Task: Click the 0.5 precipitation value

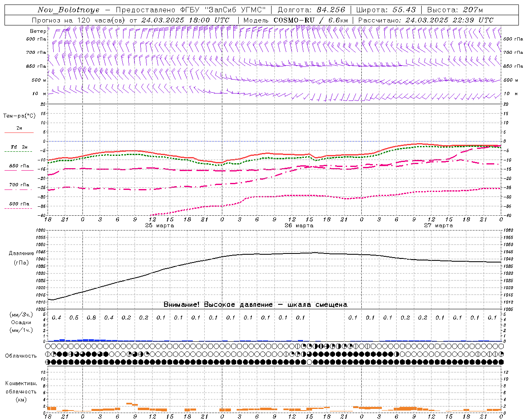Action: (74, 318)
